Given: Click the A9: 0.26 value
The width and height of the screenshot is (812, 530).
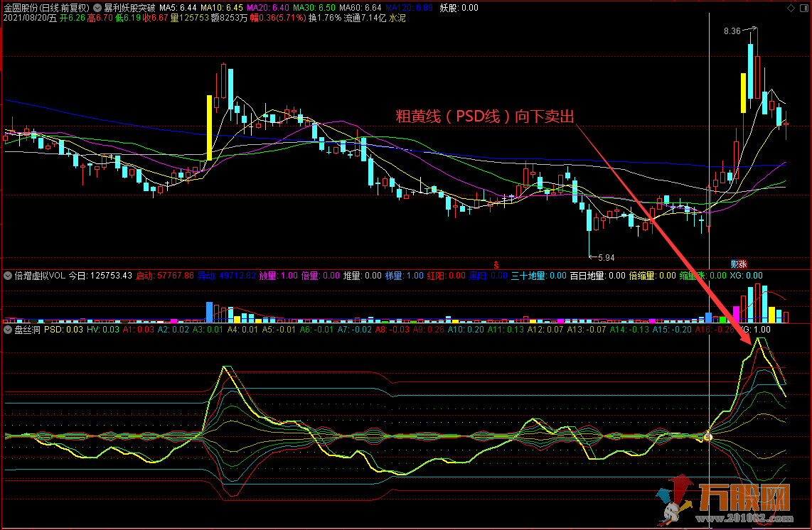Looking at the screenshot, I should tap(429, 330).
